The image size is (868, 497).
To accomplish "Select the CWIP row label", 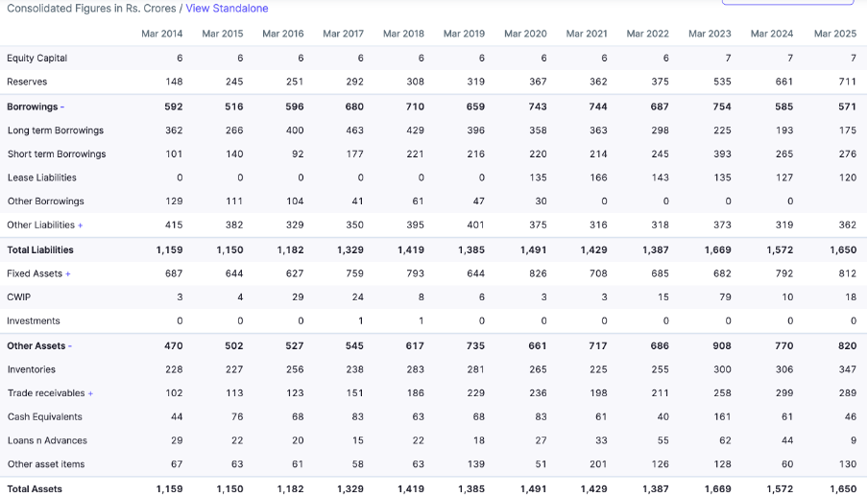I will [x=19, y=297].
